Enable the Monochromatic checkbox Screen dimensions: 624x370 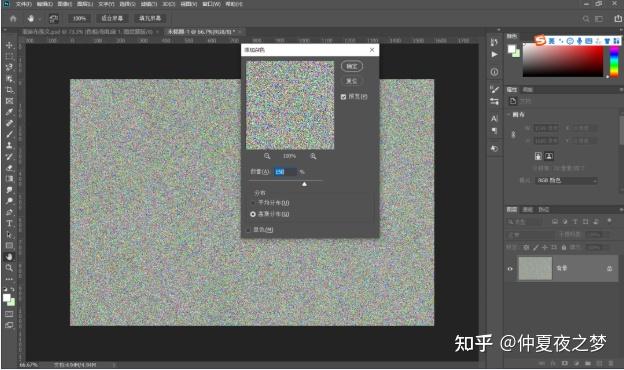point(248,230)
